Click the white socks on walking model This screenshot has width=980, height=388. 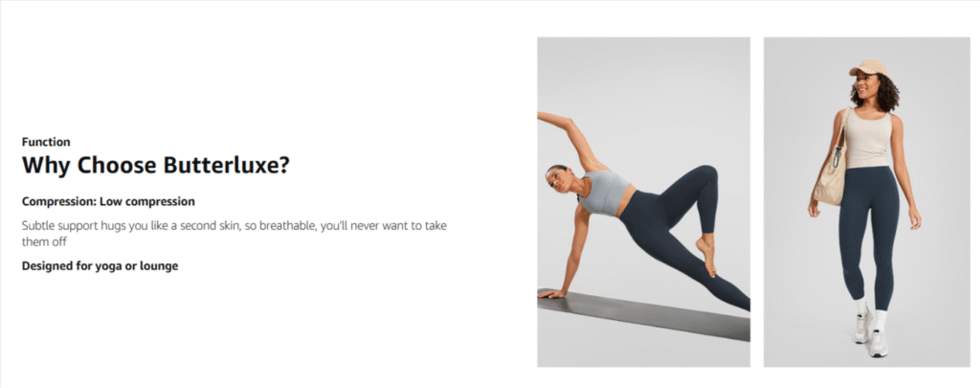(872, 313)
